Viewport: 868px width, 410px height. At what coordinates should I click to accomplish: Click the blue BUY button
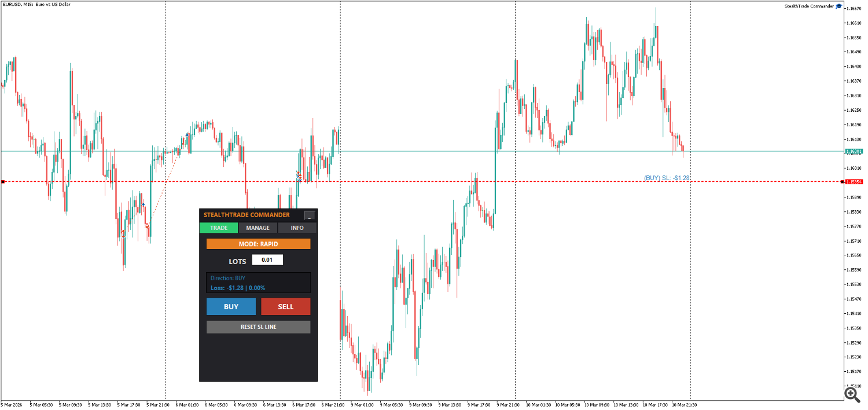click(x=231, y=306)
